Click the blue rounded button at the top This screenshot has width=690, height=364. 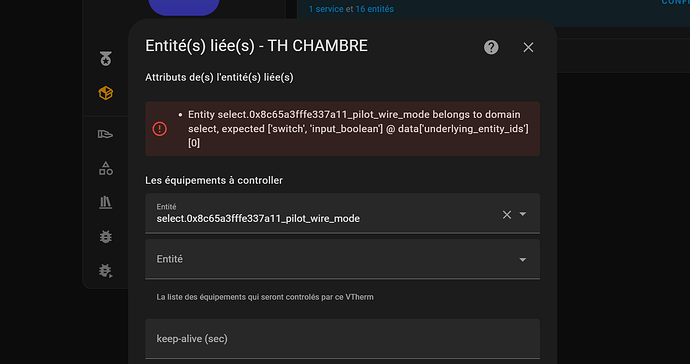coord(184,7)
